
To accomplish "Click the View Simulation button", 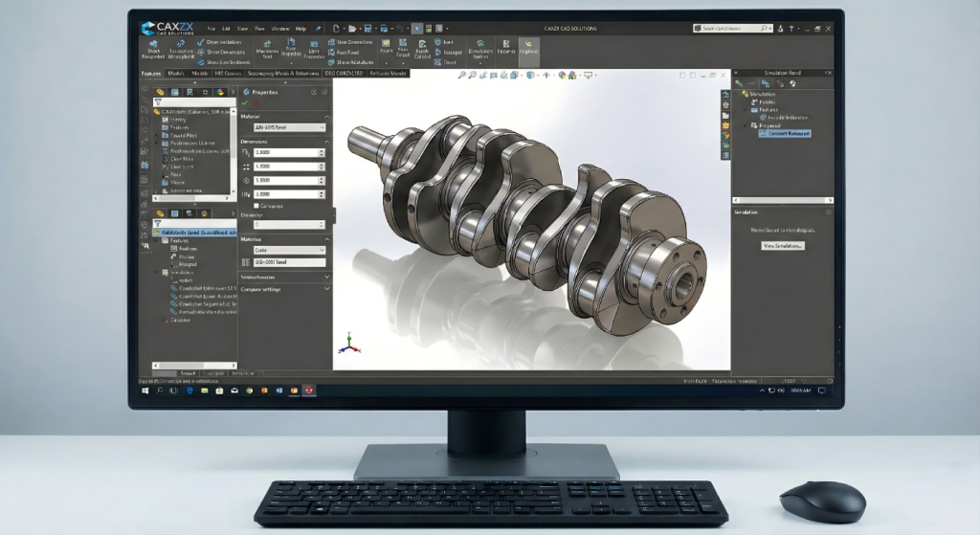I will pos(783,246).
